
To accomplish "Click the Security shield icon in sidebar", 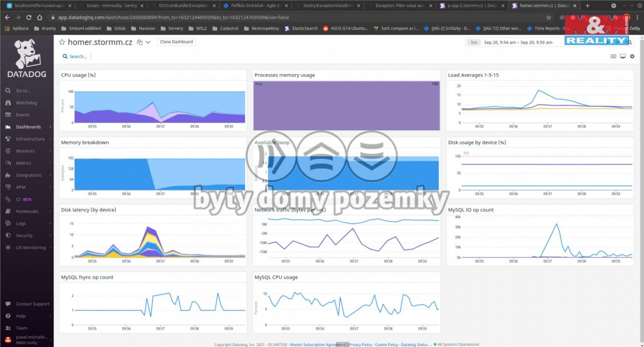I will click(8, 235).
